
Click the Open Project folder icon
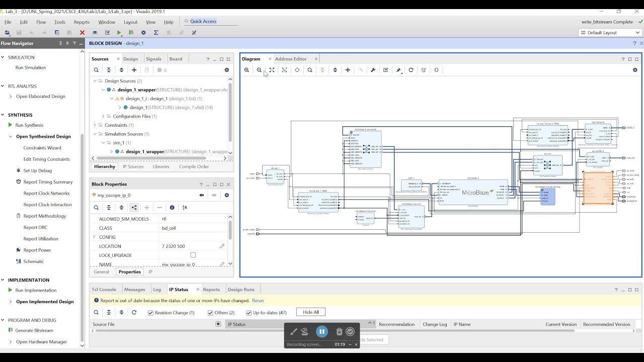click(x=7, y=33)
